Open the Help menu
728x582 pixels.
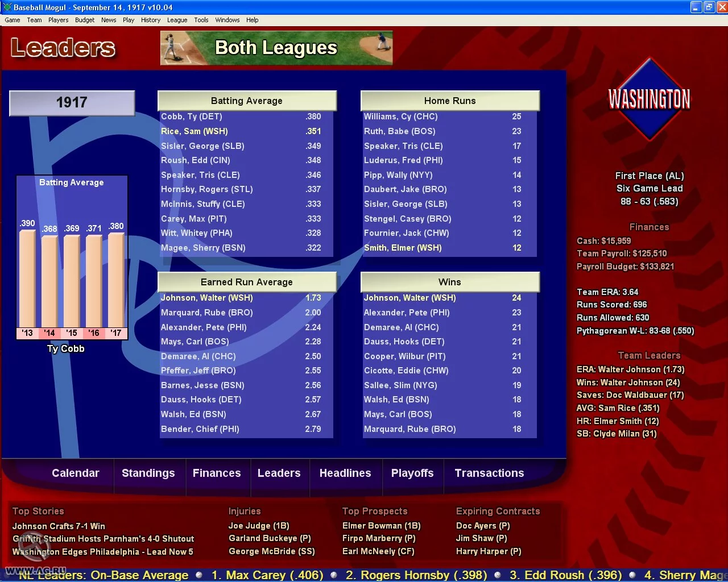coord(252,20)
